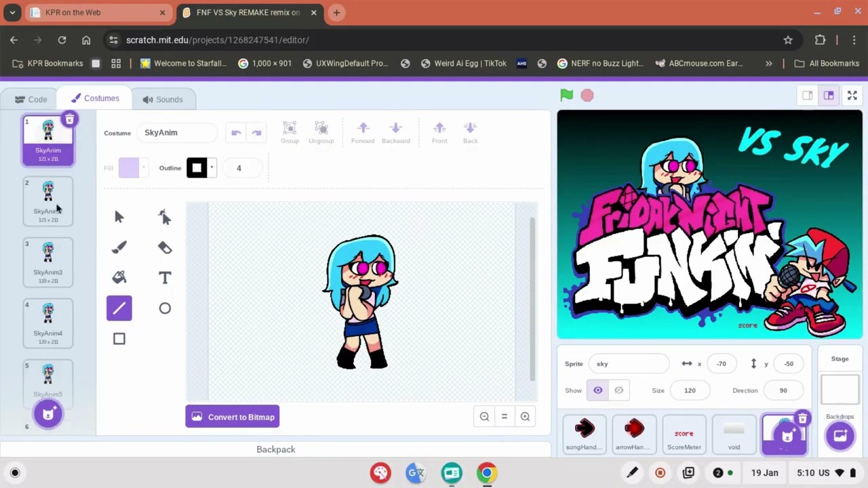The height and width of the screenshot is (488, 868).
Task: Open Welcome to Starfall bookmark
Action: 183,63
